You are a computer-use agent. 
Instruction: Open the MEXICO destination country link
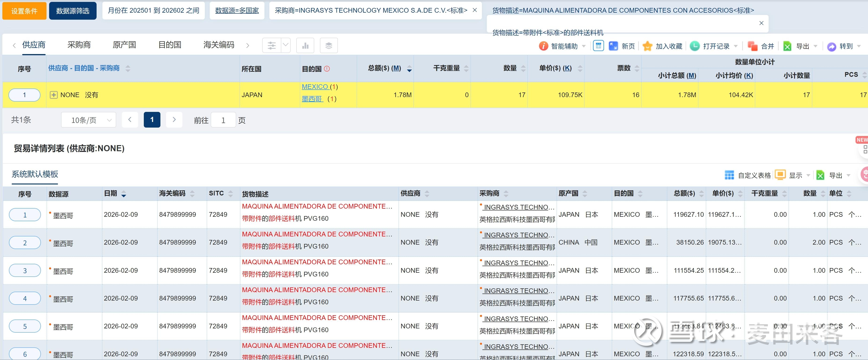(x=315, y=87)
